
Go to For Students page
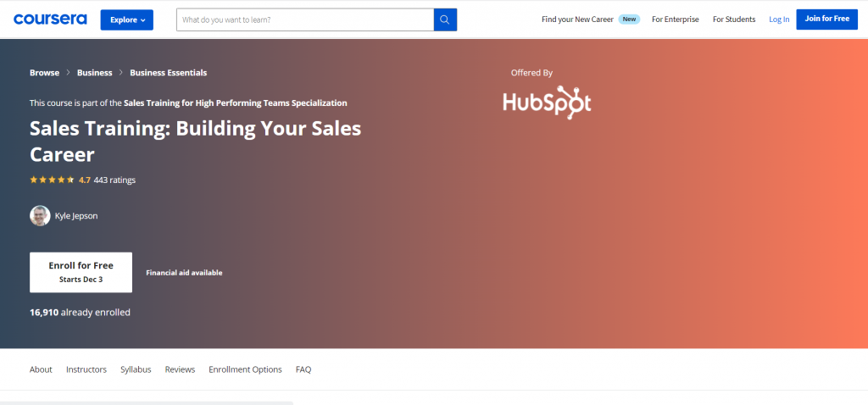[734, 19]
